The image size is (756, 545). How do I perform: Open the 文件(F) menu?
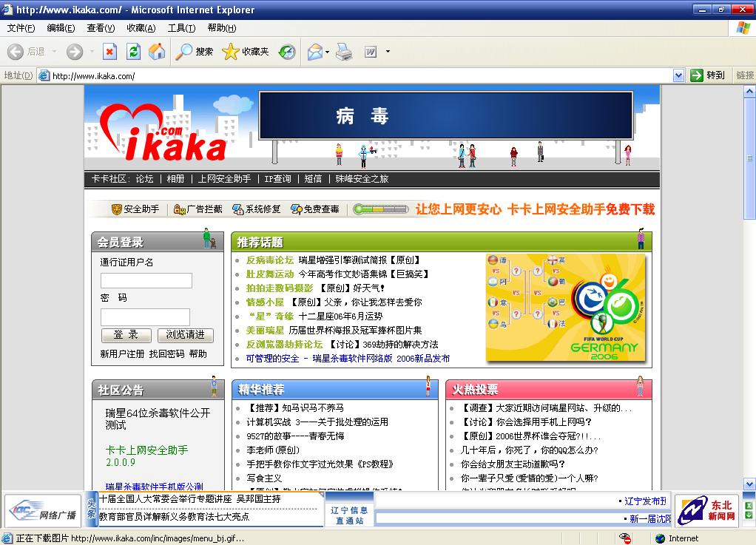click(21, 28)
